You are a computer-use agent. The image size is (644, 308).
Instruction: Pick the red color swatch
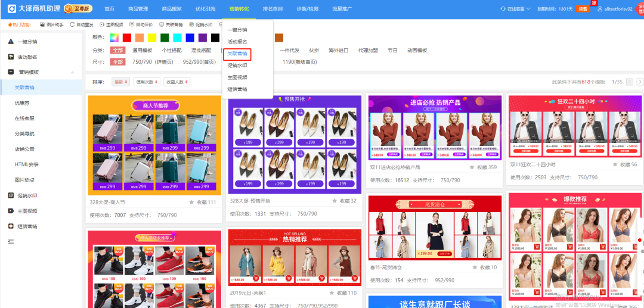tap(127, 38)
